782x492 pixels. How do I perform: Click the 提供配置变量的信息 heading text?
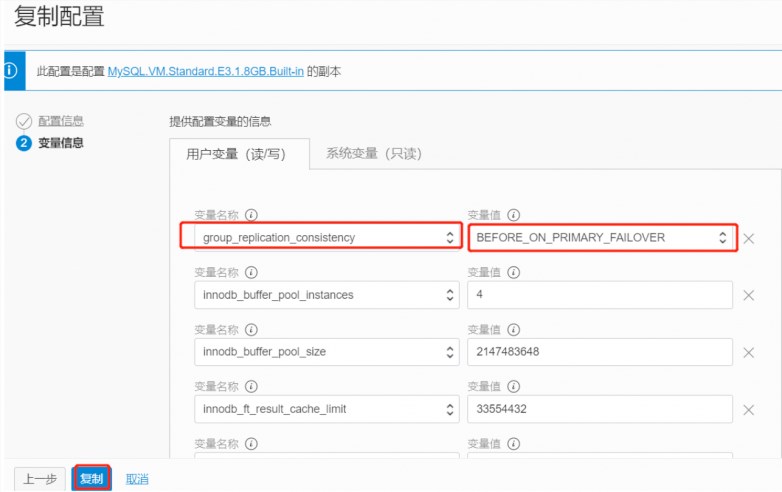(220, 121)
